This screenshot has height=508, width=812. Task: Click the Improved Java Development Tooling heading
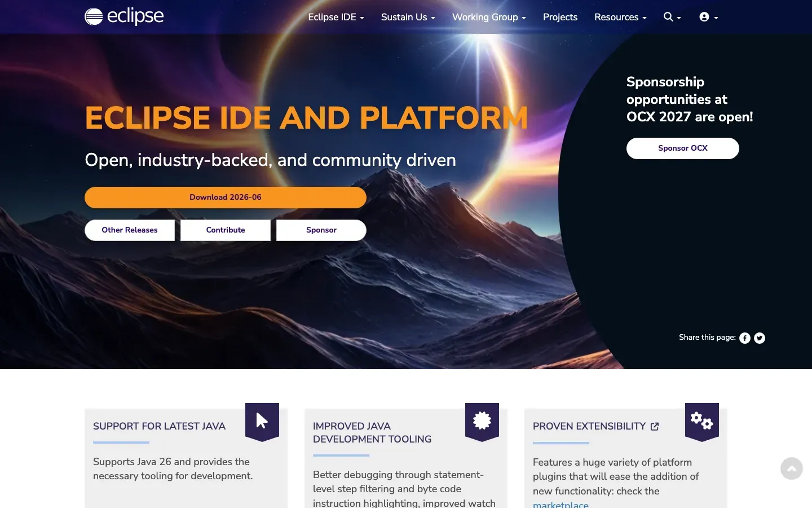tap(372, 433)
